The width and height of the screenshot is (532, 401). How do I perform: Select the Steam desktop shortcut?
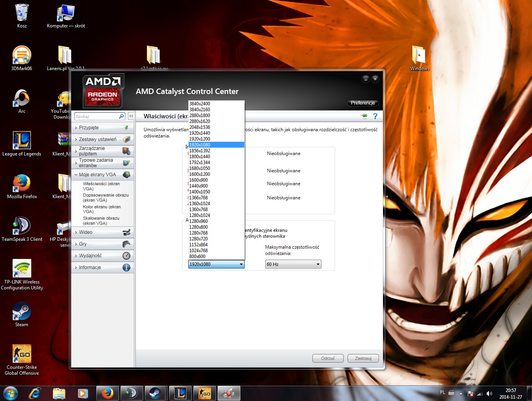[22, 314]
